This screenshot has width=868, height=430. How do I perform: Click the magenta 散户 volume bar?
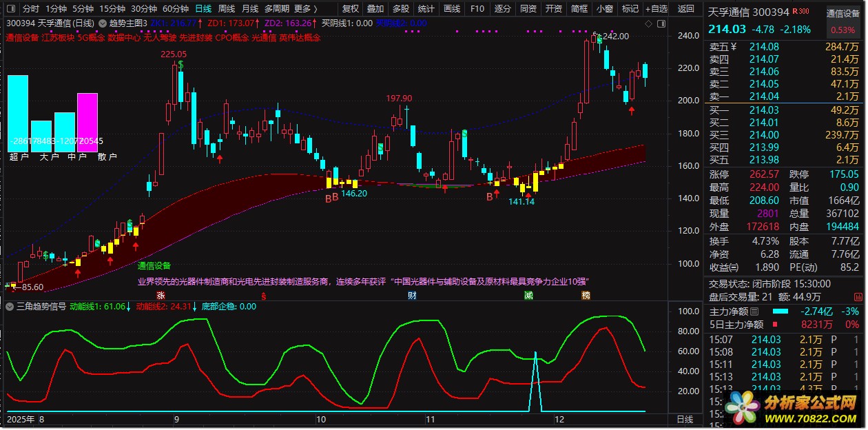[87, 123]
